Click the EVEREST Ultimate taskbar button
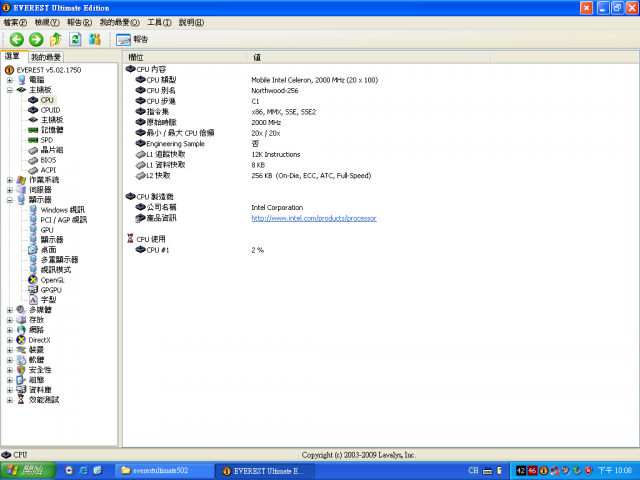The width and height of the screenshot is (640, 480). tap(264, 471)
